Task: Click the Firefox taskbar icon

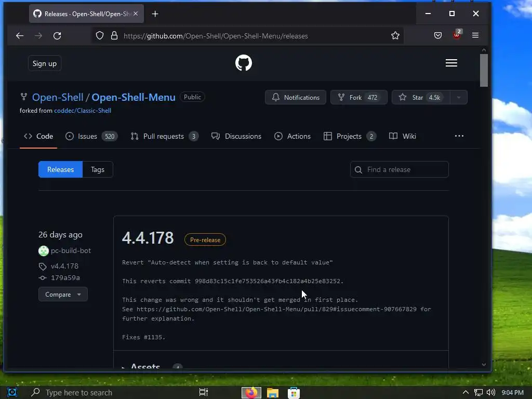Action: [251, 393]
